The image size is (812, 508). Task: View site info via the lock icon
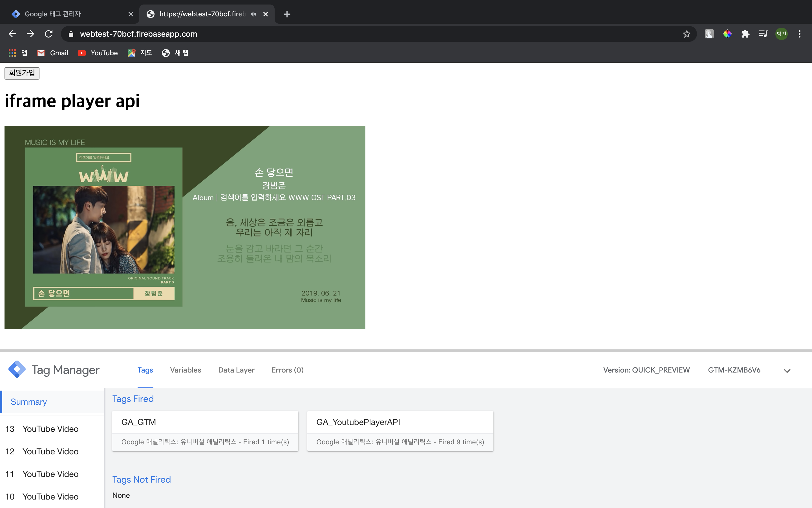coord(71,34)
